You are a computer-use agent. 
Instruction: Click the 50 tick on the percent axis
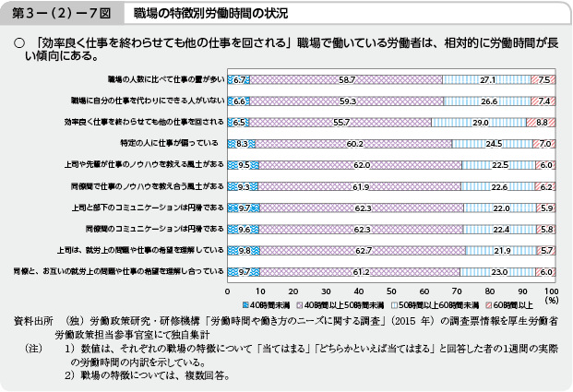391,290
